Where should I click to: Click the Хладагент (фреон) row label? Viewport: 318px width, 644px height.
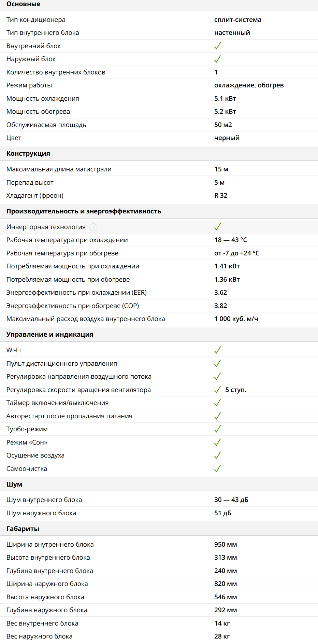click(35, 196)
